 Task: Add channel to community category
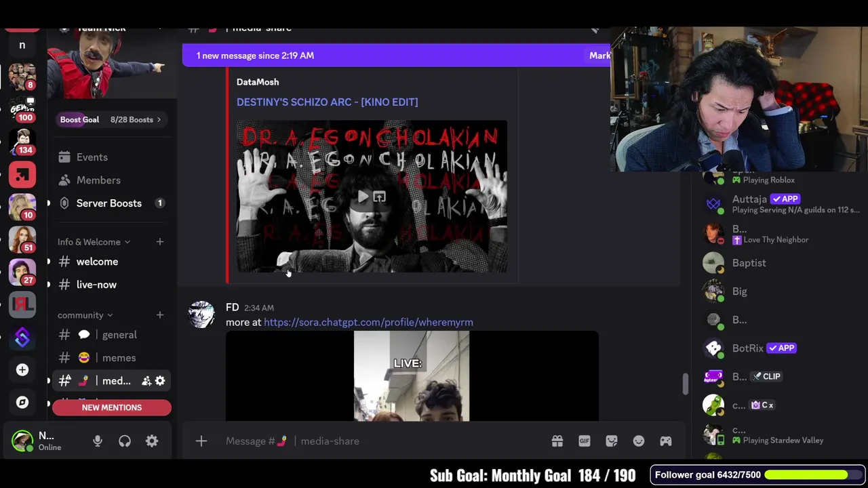tap(160, 315)
